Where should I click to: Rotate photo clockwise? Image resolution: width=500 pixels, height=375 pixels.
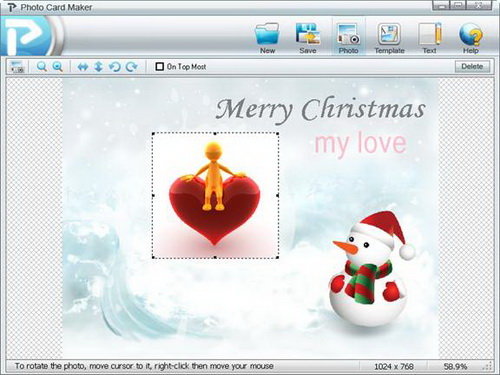point(131,67)
